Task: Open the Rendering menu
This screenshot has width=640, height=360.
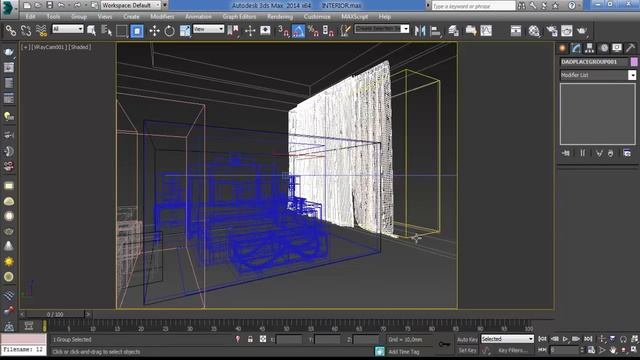Action: click(280, 17)
